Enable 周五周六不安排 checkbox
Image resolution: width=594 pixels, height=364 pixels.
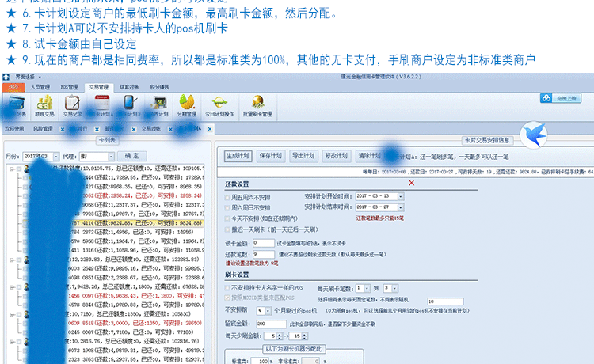pos(228,195)
